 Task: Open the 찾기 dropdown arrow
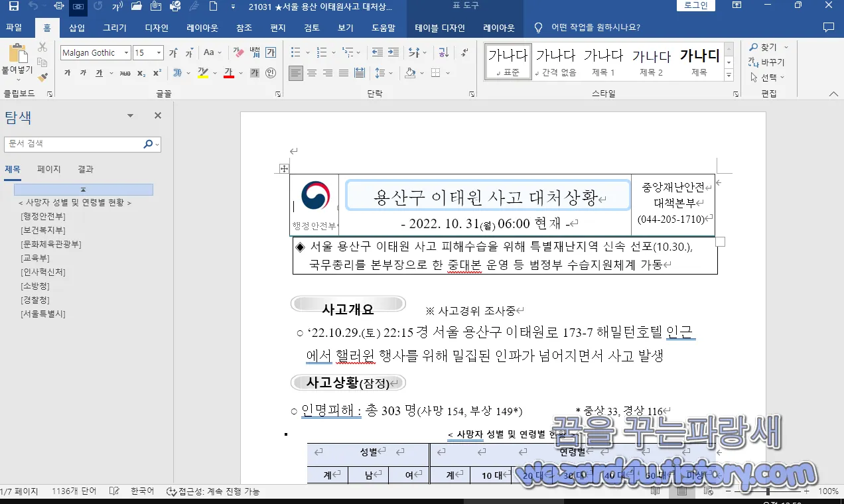(x=786, y=47)
